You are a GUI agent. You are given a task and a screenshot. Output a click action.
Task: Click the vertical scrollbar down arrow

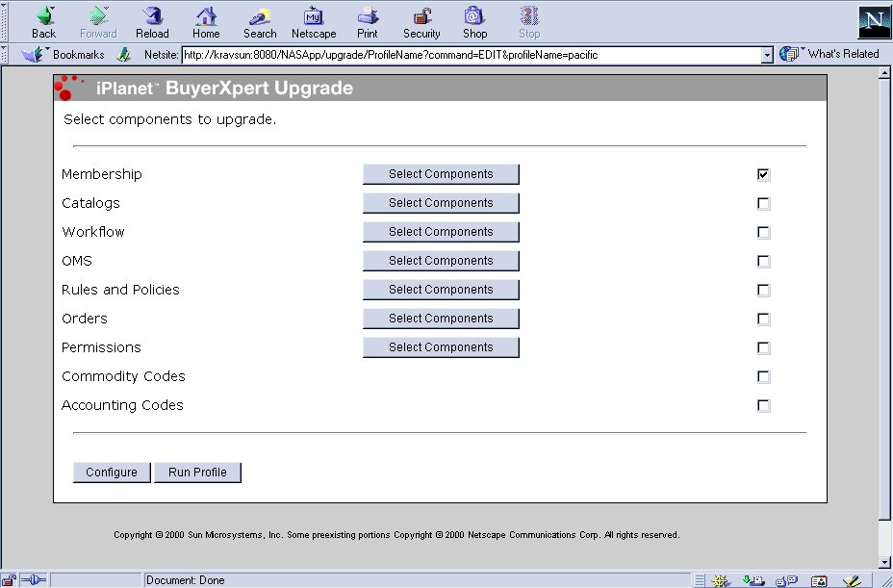coord(884,563)
